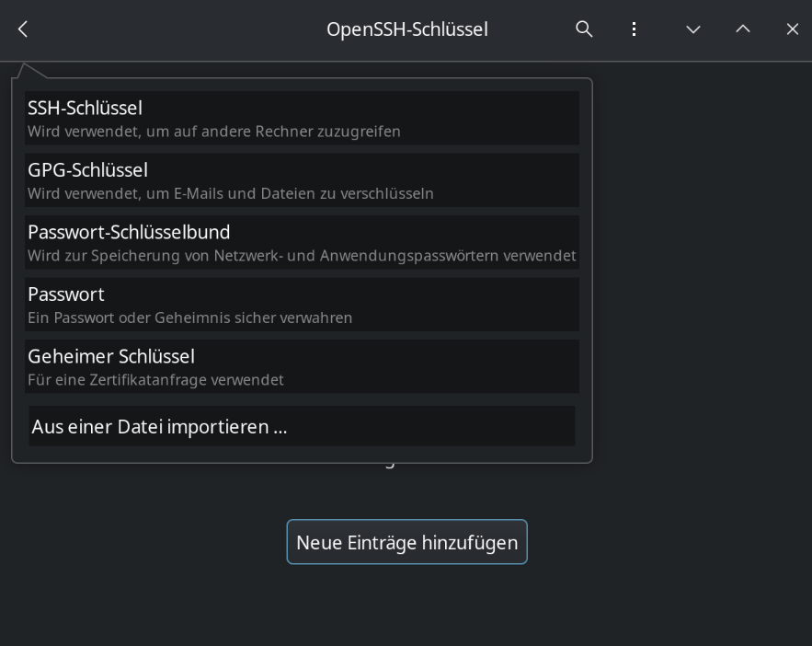The image size is (812, 646).
Task: Maximize the window using the up chevron
Action: pyautogui.click(x=743, y=29)
